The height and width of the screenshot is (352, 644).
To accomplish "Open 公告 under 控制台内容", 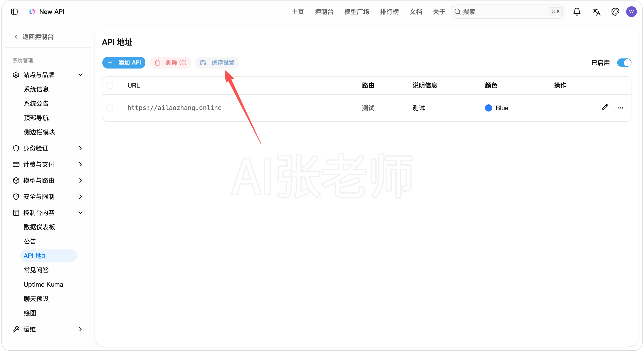I will (30, 241).
